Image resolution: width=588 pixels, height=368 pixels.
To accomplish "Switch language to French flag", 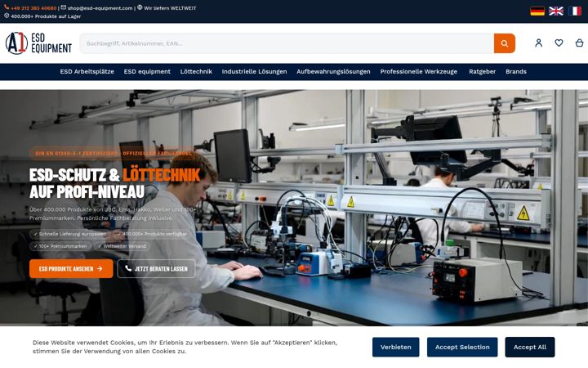I will tap(575, 11).
